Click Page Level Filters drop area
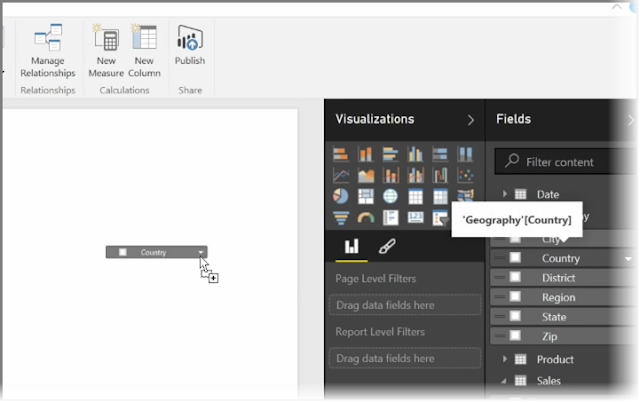Image resolution: width=640 pixels, height=402 pixels. tap(405, 305)
